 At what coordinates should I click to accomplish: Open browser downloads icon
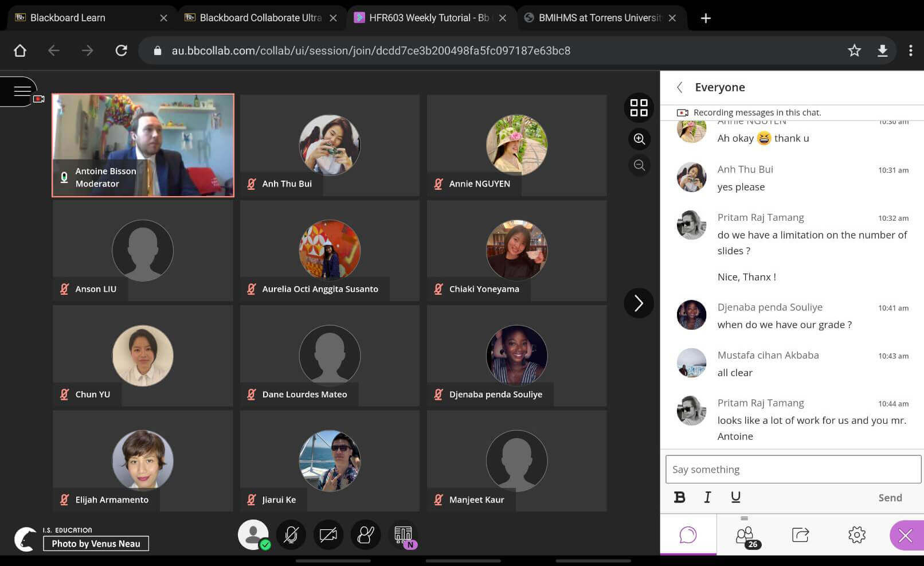tap(883, 50)
